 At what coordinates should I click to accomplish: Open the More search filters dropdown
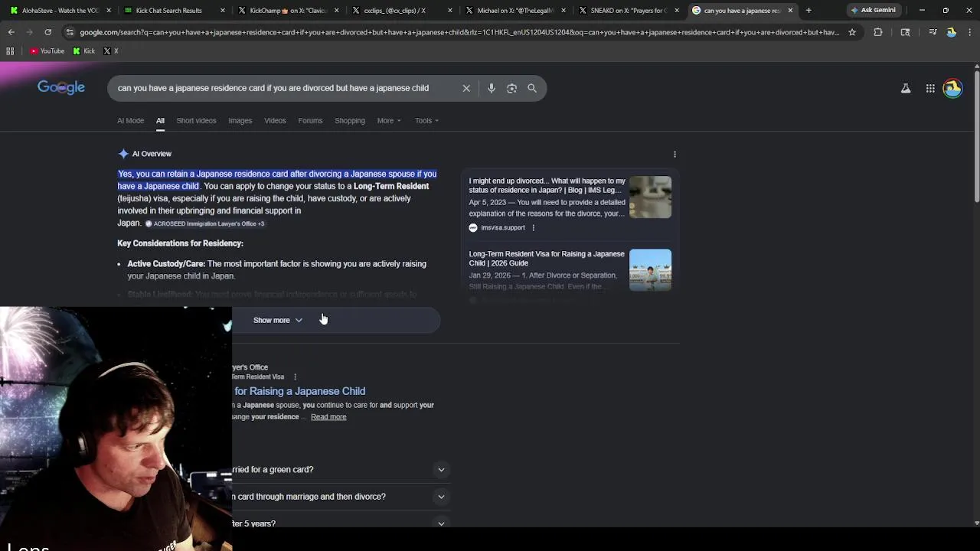(x=389, y=120)
